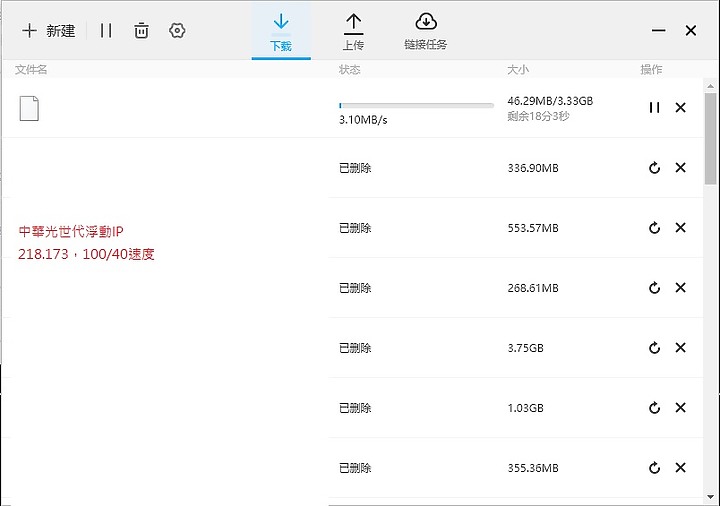720x506 pixels.
Task: Retry the 336.90MB deleted task
Action: pos(654,168)
